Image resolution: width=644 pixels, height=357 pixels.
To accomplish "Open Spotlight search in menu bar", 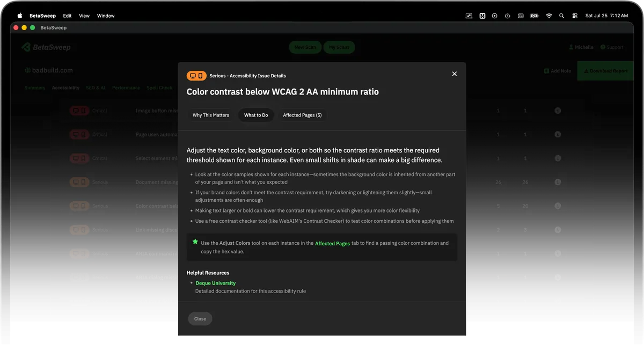I will [x=561, y=16].
